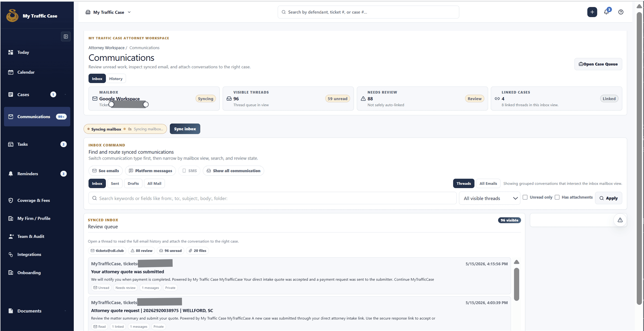Viewport: 644px width, 331px height.
Task: Focus the global defendant/ticket search field
Action: point(368,12)
